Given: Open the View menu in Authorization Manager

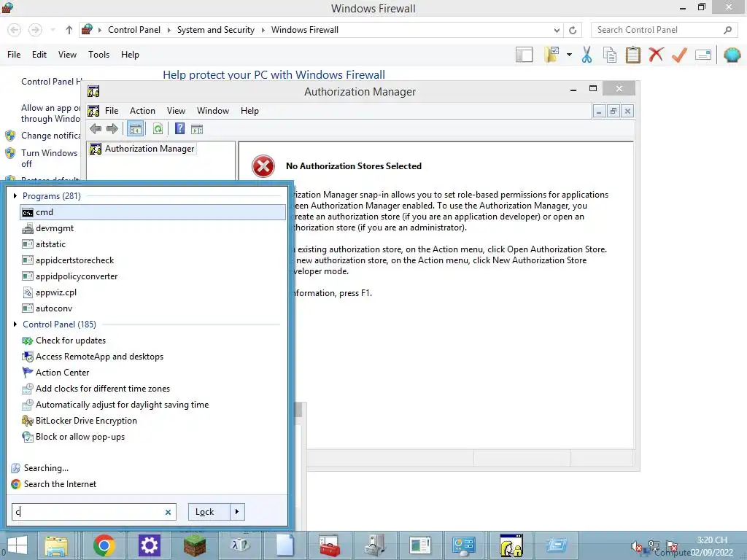Looking at the screenshot, I should pyautogui.click(x=176, y=111).
